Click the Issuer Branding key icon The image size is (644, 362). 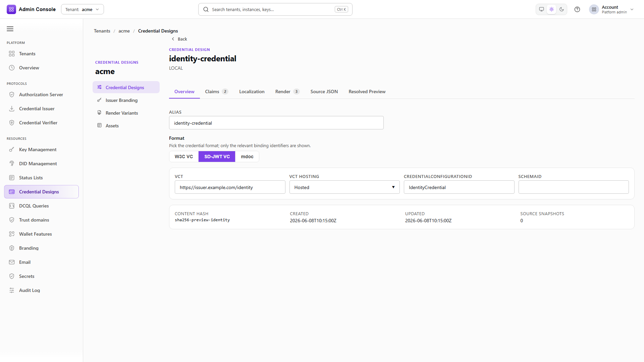coord(99,100)
